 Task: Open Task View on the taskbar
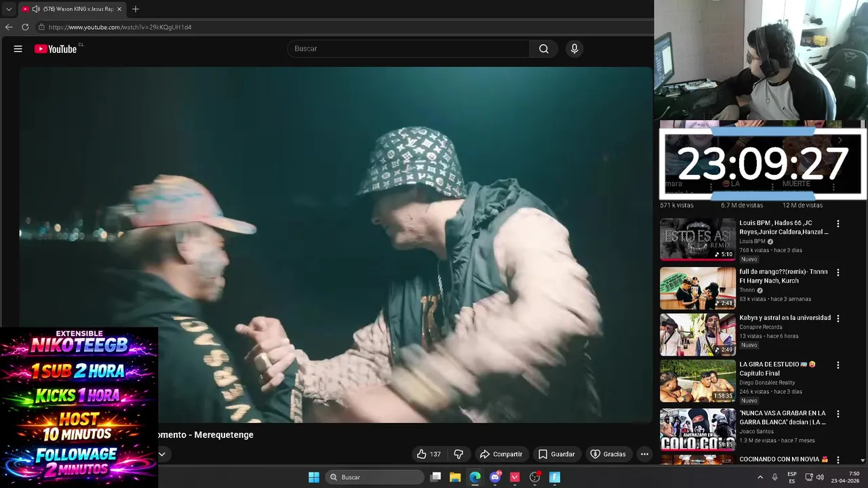pyautogui.click(x=436, y=477)
